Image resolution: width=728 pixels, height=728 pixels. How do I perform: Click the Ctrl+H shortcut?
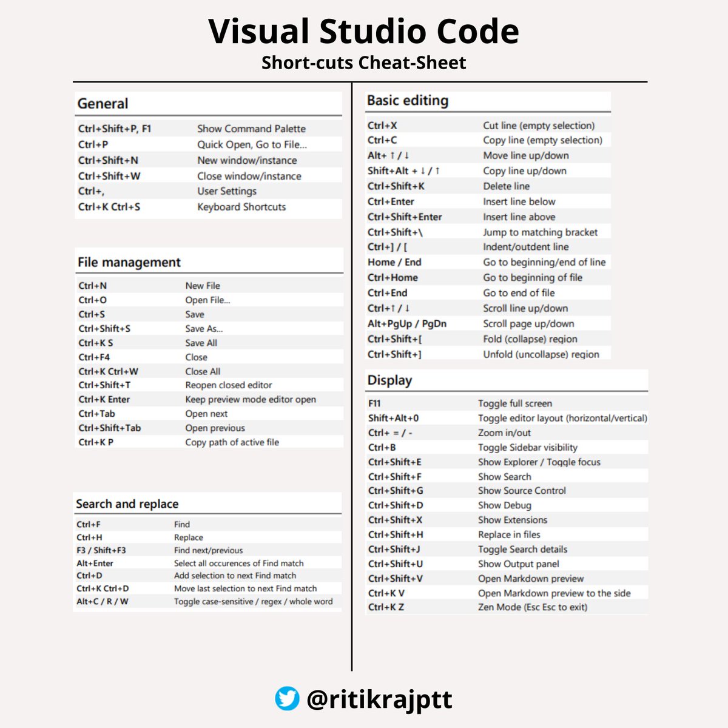(x=89, y=538)
